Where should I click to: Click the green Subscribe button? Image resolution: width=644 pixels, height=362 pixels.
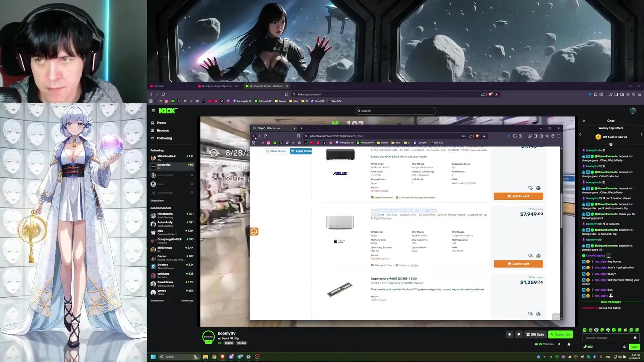coord(560,334)
